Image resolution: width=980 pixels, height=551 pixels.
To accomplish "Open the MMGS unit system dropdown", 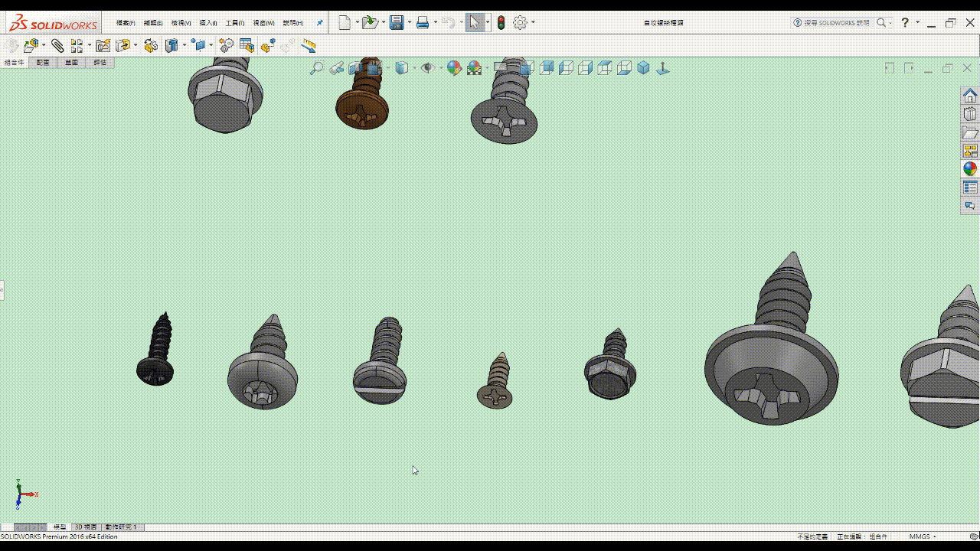I will (x=923, y=536).
